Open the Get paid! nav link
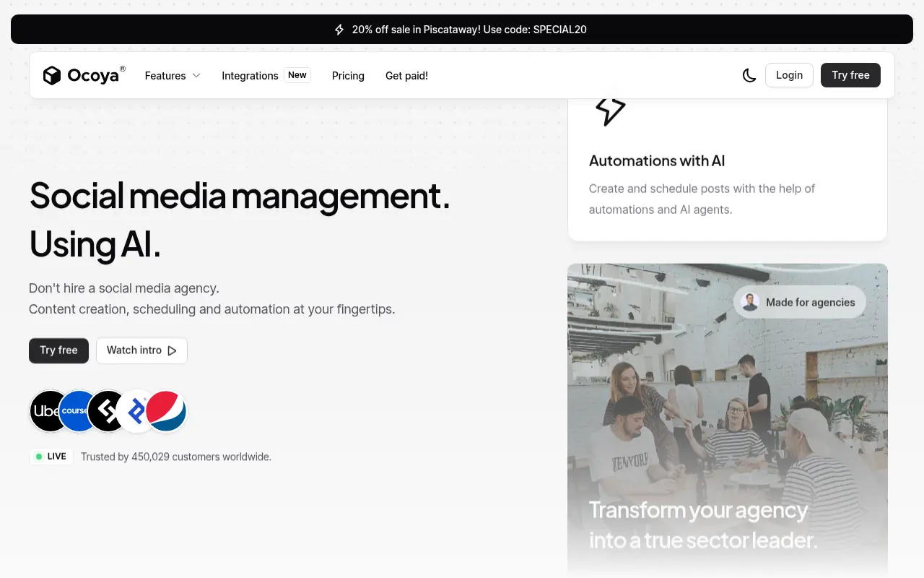The image size is (924, 578). click(406, 76)
